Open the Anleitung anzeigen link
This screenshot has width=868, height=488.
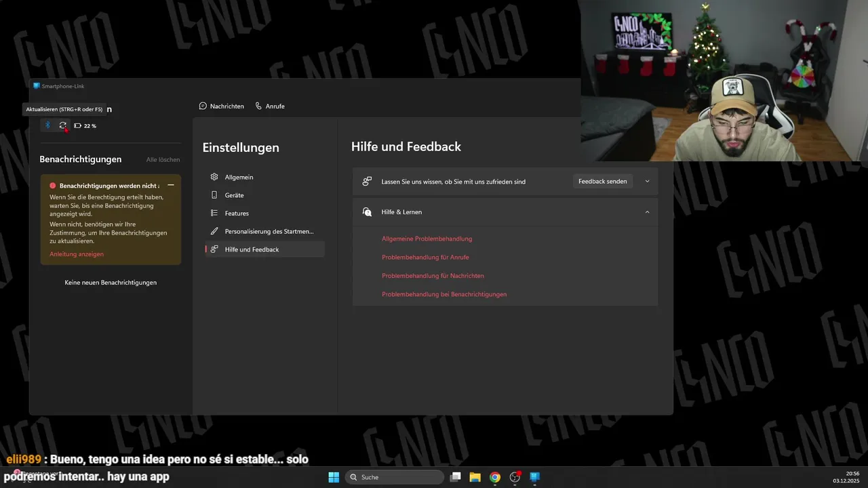pos(77,254)
